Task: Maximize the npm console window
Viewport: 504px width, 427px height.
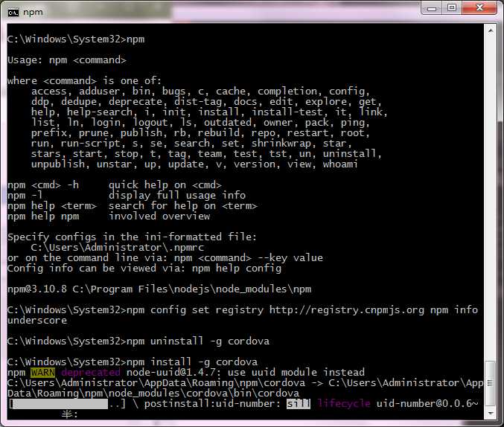Action: click(x=452, y=7)
